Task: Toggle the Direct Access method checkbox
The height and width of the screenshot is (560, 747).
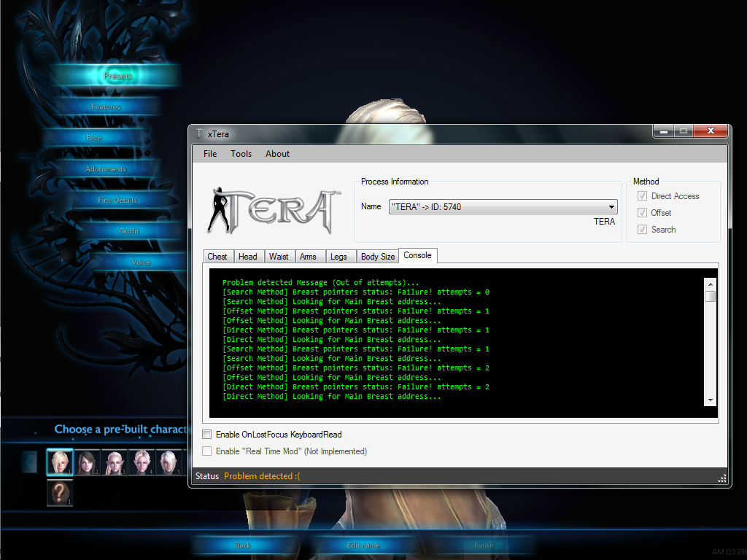Action: pyautogui.click(x=642, y=196)
